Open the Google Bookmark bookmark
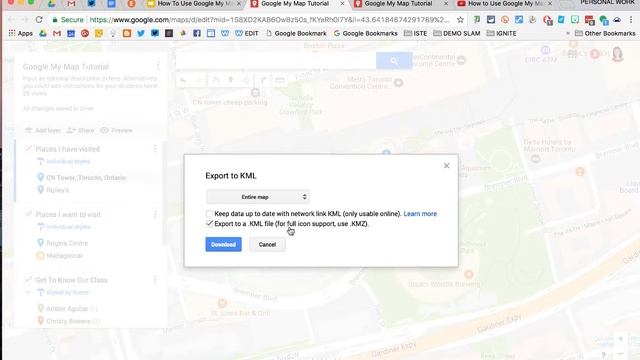The image size is (640, 360). tap(296, 33)
